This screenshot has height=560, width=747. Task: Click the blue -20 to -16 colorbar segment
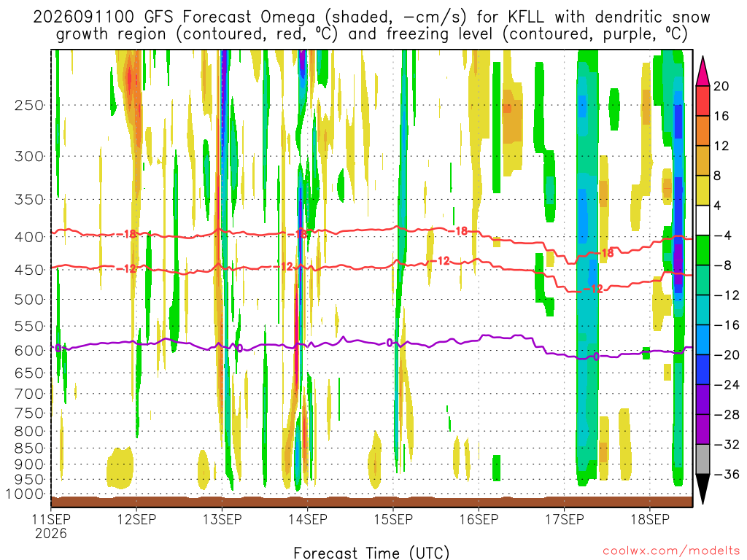point(703,340)
